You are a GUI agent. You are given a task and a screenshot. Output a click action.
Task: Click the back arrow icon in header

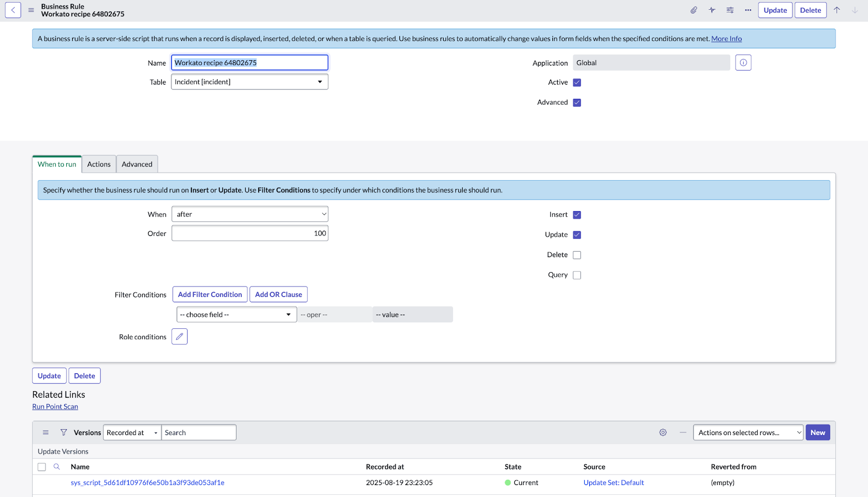13,10
